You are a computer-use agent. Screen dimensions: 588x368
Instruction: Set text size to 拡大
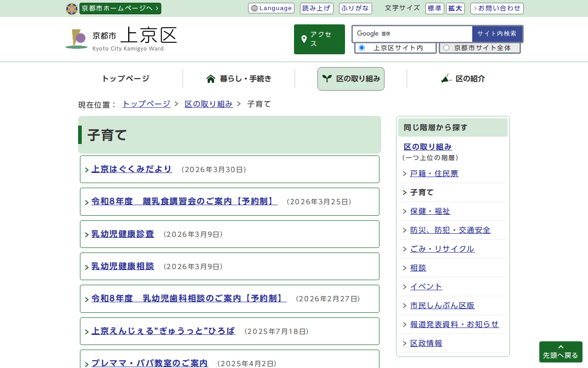point(456,8)
